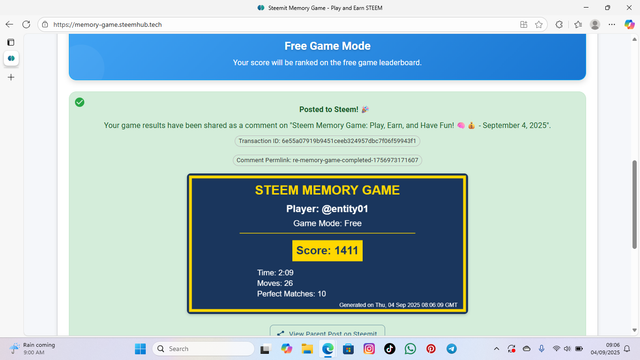Launch Copilot from the taskbar
Screen dimensions: 640x360
click(286, 349)
